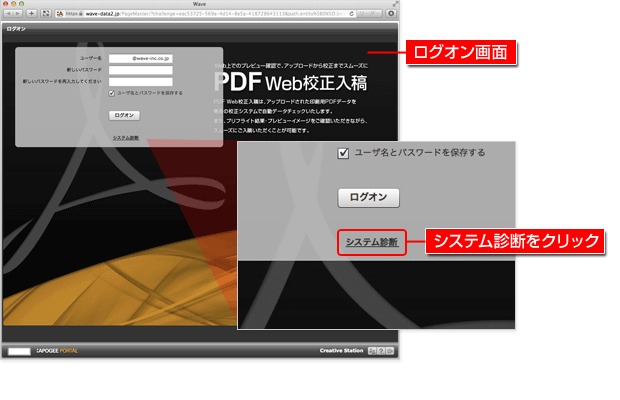Click the re-enter new password input field
Viewport: 620px width, 400px height.
[141, 82]
